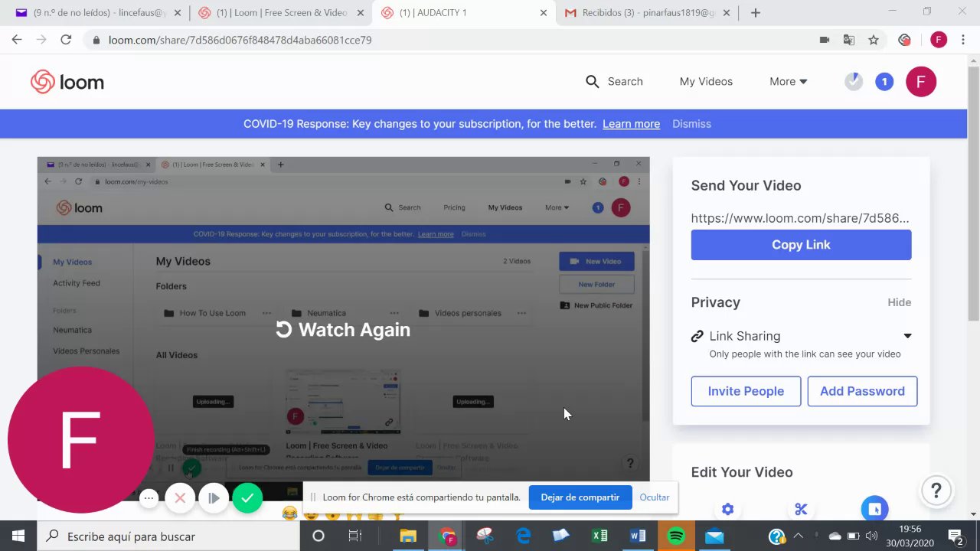Screen dimensions: 980x551
Task: Open the Windows Start menu
Action: point(18,536)
